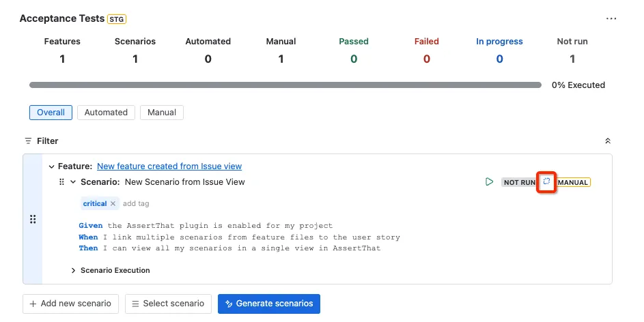The image size is (644, 322).
Task: Run the scenario with the play icon
Action: (489, 181)
